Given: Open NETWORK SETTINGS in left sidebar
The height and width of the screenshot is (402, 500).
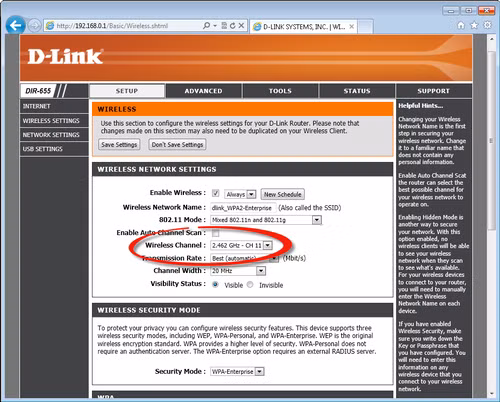Looking at the screenshot, I should [51, 135].
